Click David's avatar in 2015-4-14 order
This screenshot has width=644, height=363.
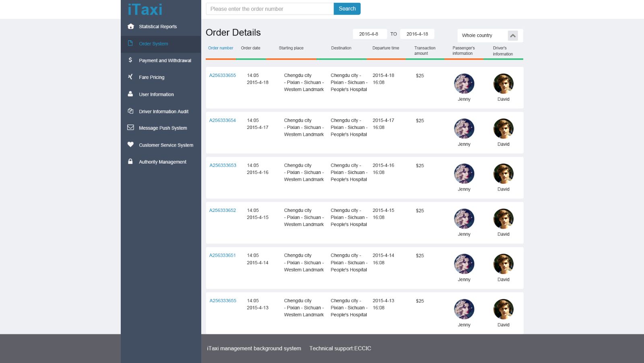tap(504, 264)
